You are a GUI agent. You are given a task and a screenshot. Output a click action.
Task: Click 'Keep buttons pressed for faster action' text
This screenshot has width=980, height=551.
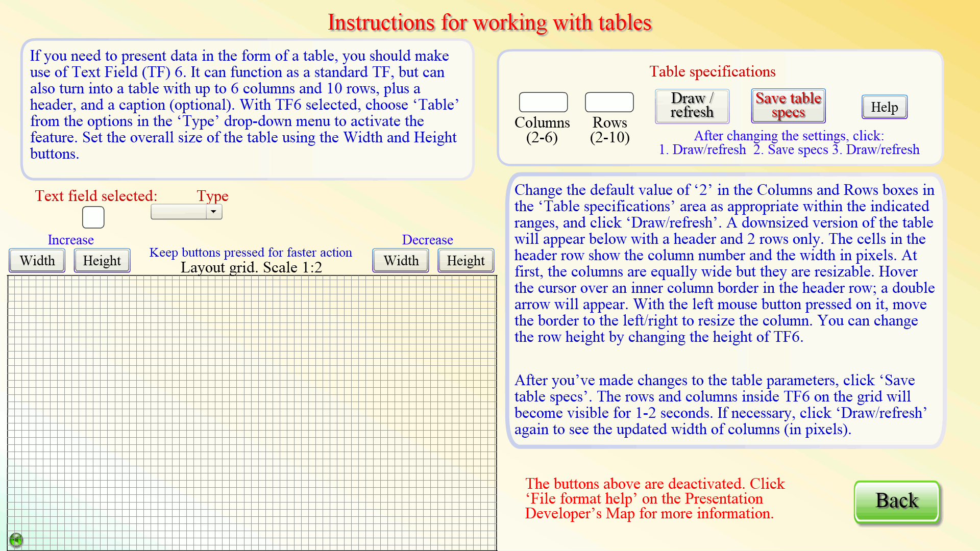pyautogui.click(x=251, y=253)
